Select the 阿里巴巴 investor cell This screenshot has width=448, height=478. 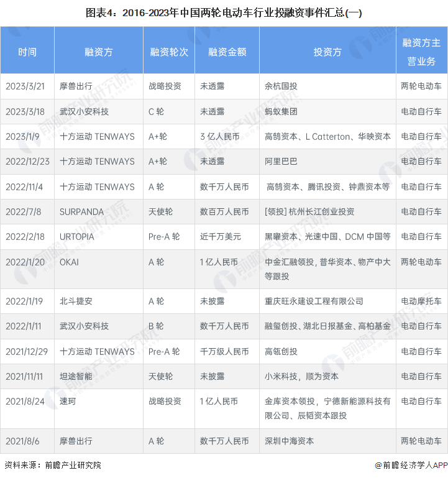283,161
